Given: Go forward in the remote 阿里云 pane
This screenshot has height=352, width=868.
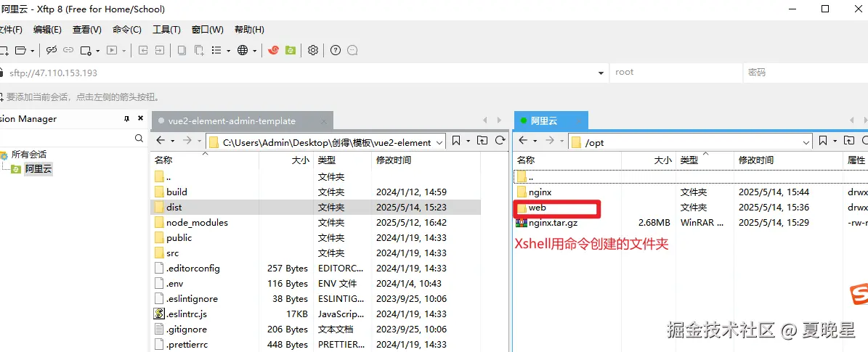Looking at the screenshot, I should pyautogui.click(x=549, y=141).
